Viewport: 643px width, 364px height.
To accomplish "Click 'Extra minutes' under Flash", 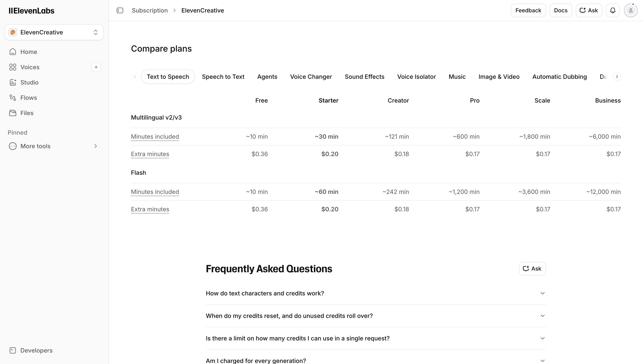I will (x=150, y=209).
